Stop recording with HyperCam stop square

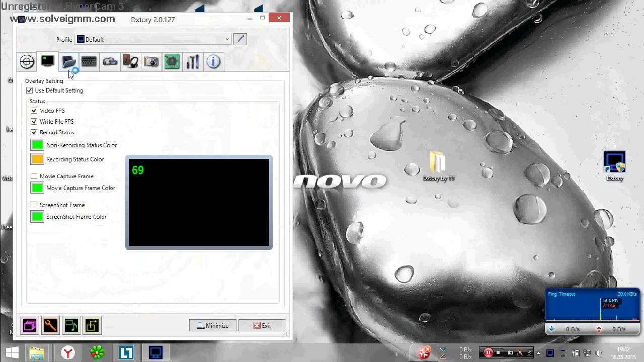point(498,352)
